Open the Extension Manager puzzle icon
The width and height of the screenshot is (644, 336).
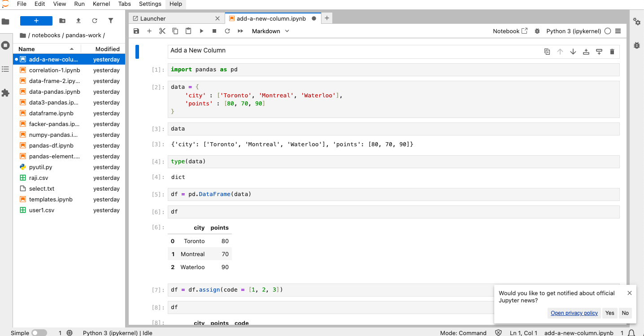(5, 93)
